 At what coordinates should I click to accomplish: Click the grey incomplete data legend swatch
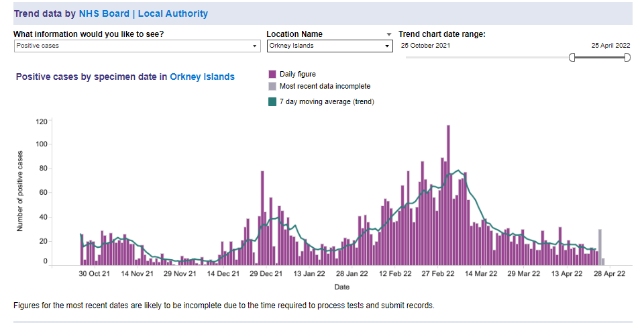click(x=272, y=86)
